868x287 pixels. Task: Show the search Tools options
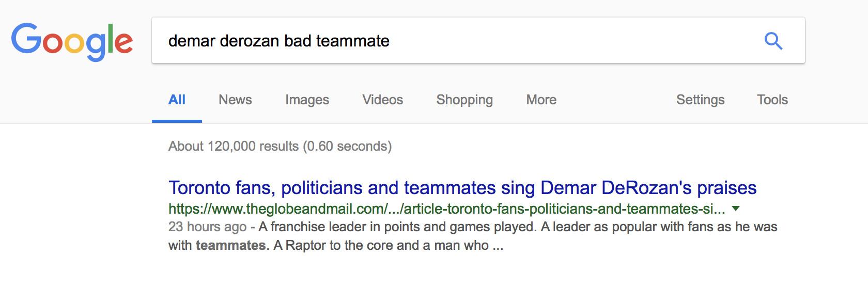(x=772, y=100)
